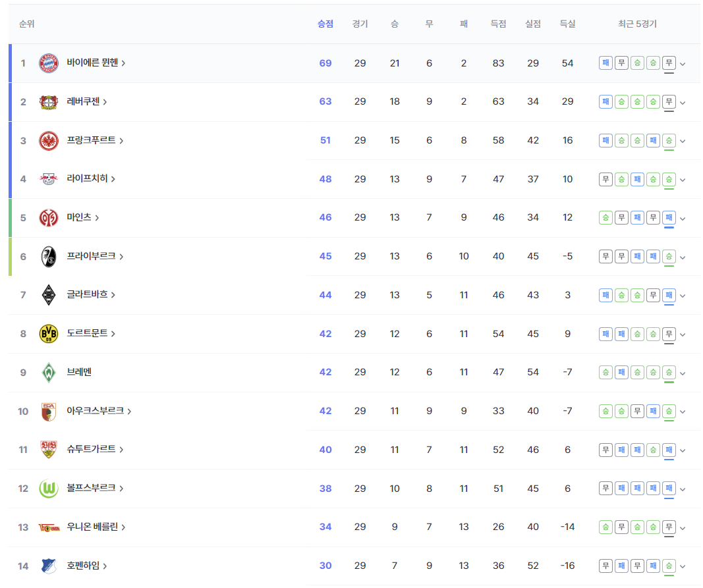
Task: Click Wolfsburg's first 무 result badge
Action: 605,489
